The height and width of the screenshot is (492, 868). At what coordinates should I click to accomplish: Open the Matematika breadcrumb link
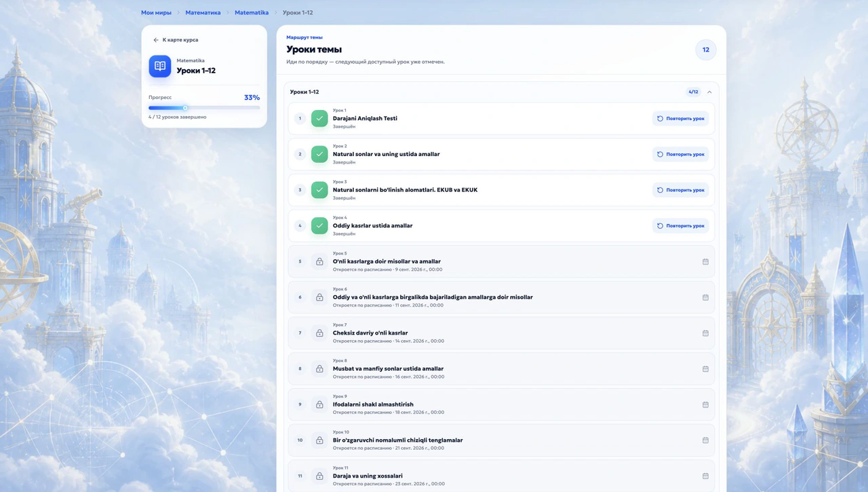click(252, 12)
